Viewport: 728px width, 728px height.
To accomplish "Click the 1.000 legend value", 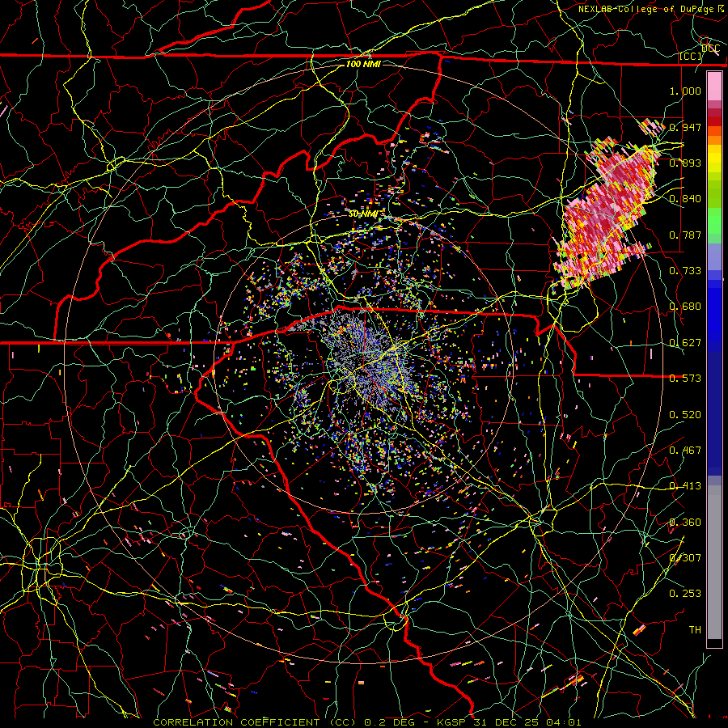I will pyautogui.click(x=685, y=91).
